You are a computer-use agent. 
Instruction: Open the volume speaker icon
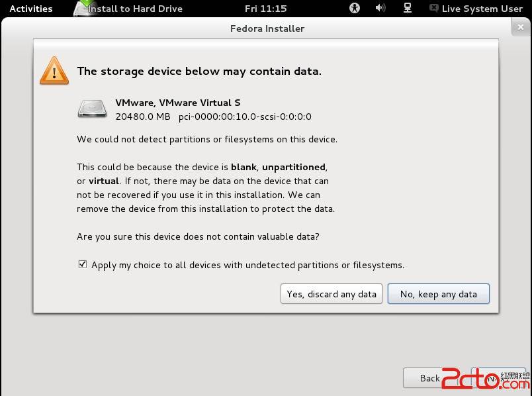tap(380, 8)
